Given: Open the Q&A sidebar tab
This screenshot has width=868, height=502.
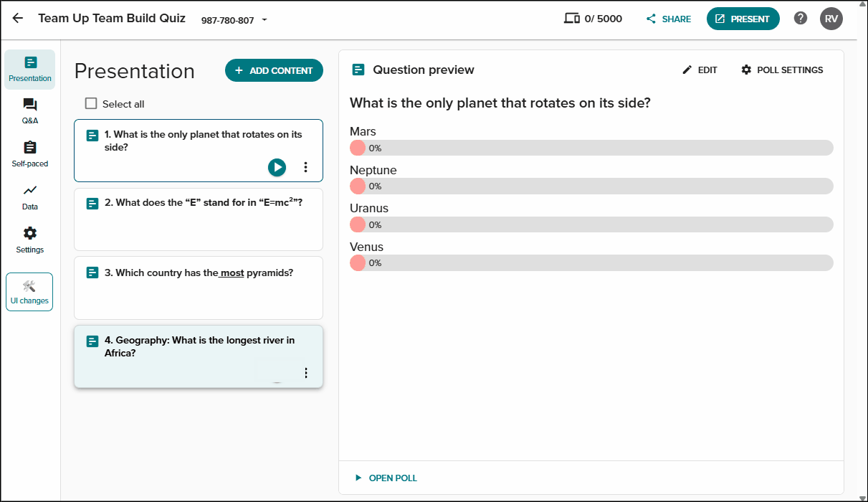Looking at the screenshot, I should [29, 112].
